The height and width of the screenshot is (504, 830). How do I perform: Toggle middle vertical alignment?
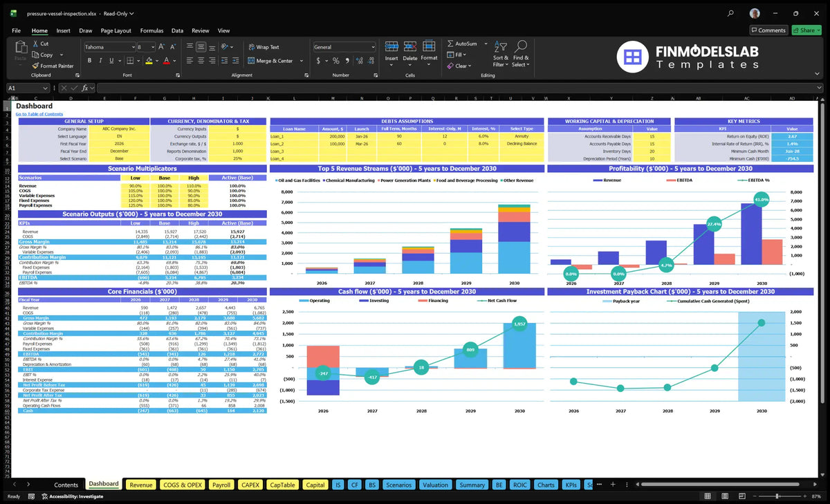click(x=200, y=47)
